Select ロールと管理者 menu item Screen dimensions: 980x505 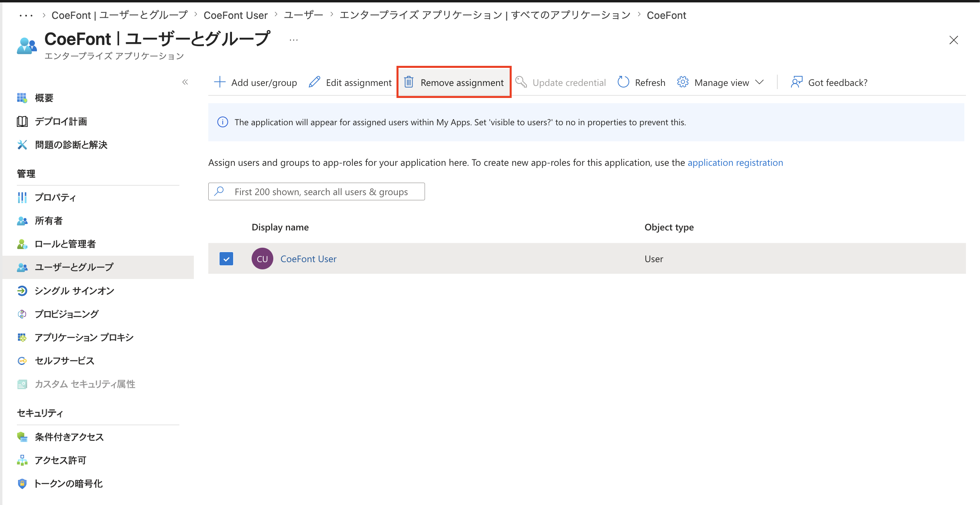[x=65, y=244]
